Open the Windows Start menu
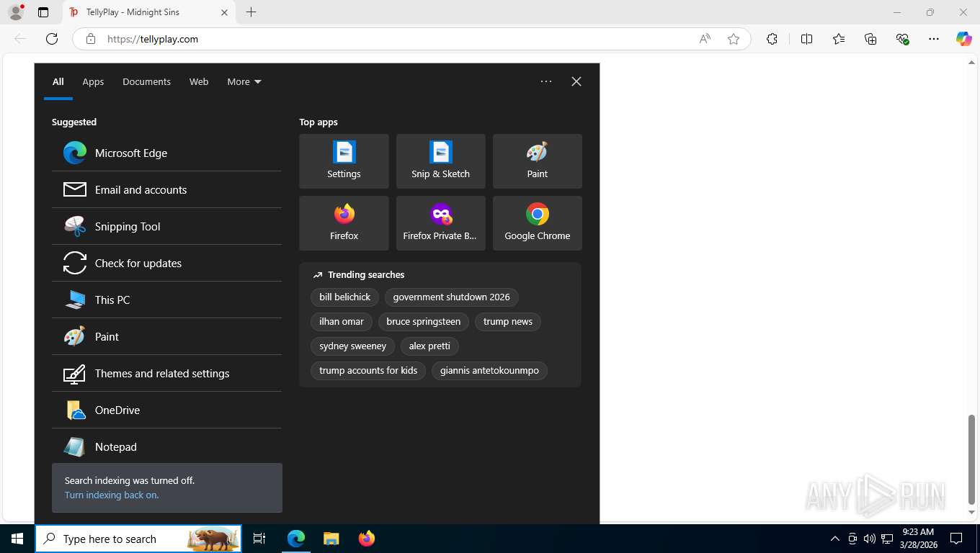 point(17,539)
